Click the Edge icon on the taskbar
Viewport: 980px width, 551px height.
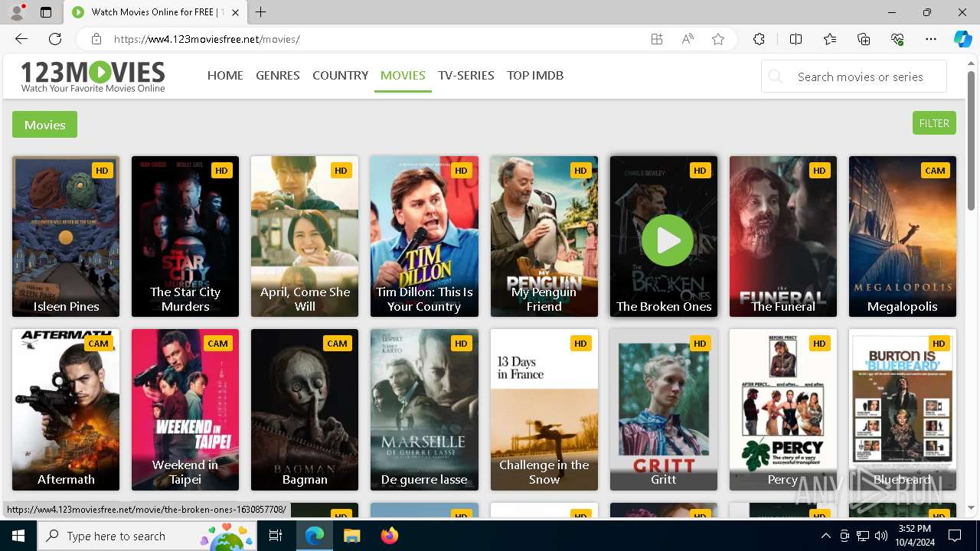[315, 536]
